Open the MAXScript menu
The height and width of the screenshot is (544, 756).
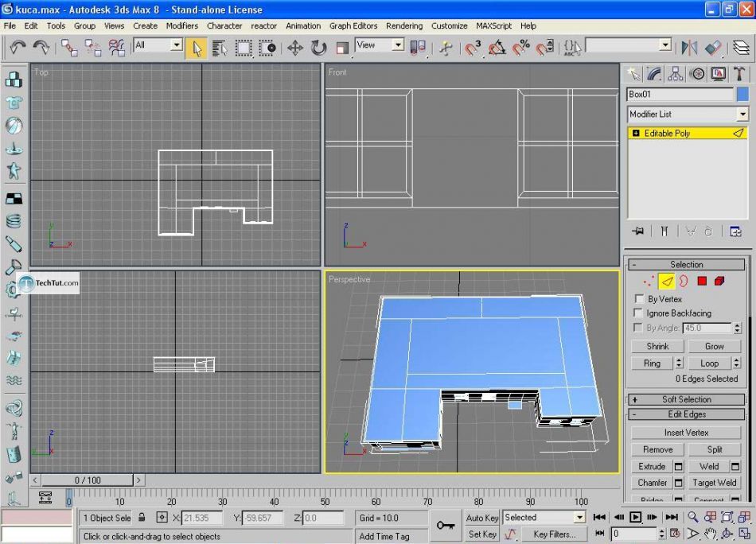(x=493, y=26)
